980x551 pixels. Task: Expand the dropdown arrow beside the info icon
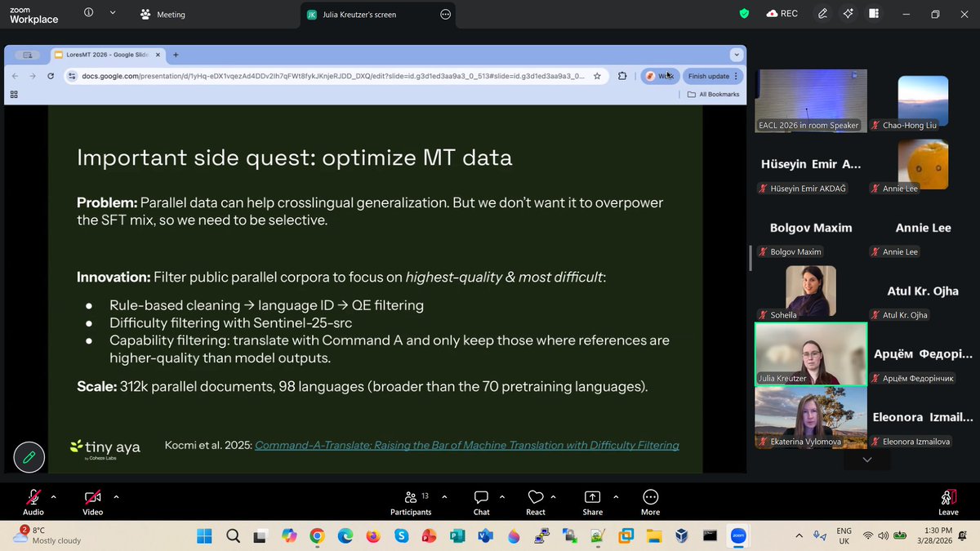[113, 13]
